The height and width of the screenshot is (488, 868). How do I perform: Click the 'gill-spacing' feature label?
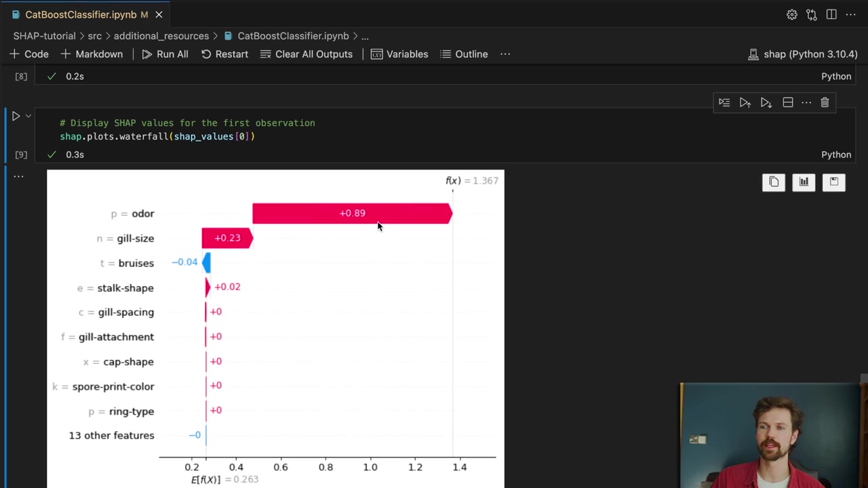(126, 312)
